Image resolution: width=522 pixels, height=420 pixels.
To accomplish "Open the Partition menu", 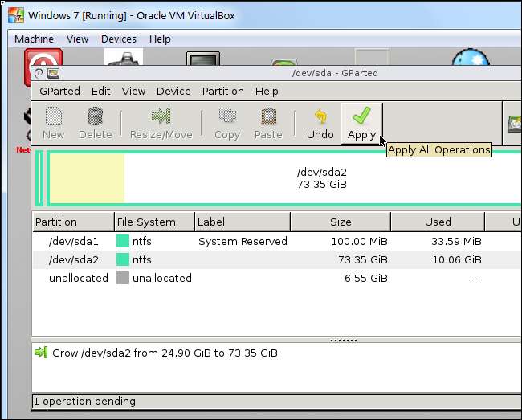I will [x=222, y=92].
